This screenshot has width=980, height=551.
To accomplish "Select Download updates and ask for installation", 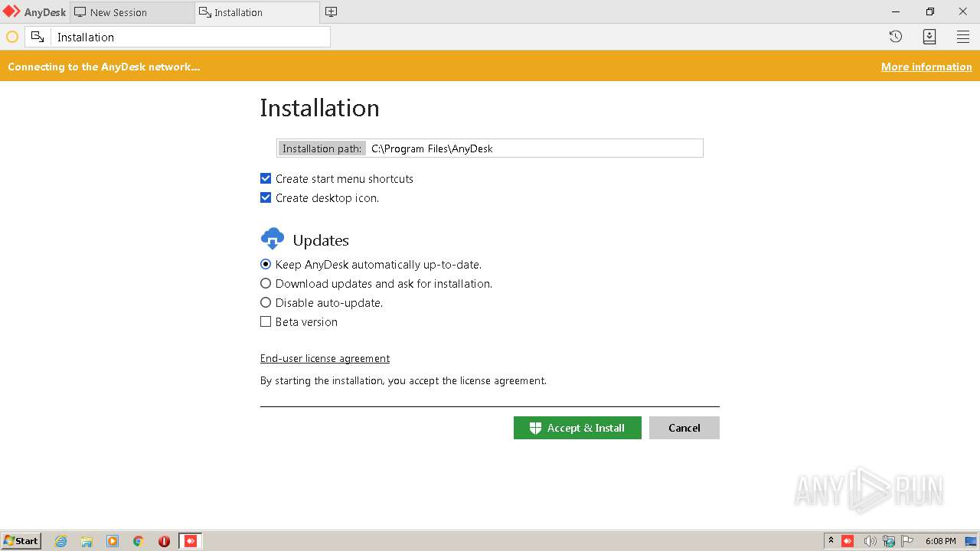I will (x=266, y=283).
